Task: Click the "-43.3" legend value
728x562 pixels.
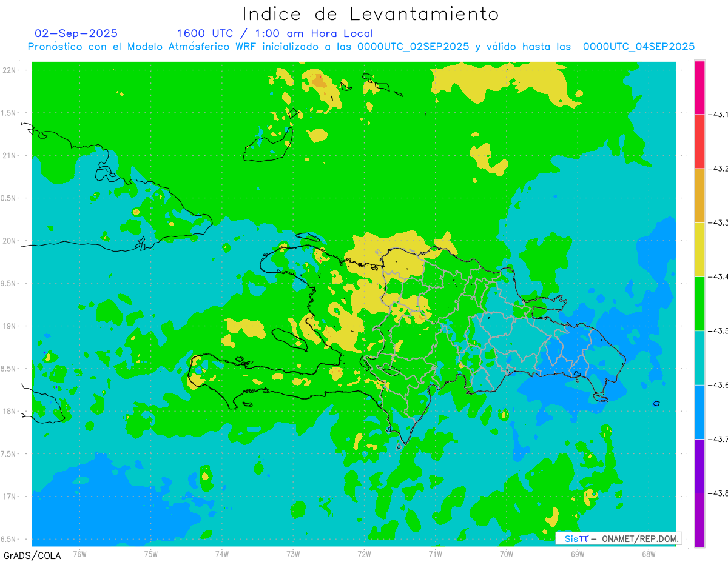Action: [x=719, y=222]
